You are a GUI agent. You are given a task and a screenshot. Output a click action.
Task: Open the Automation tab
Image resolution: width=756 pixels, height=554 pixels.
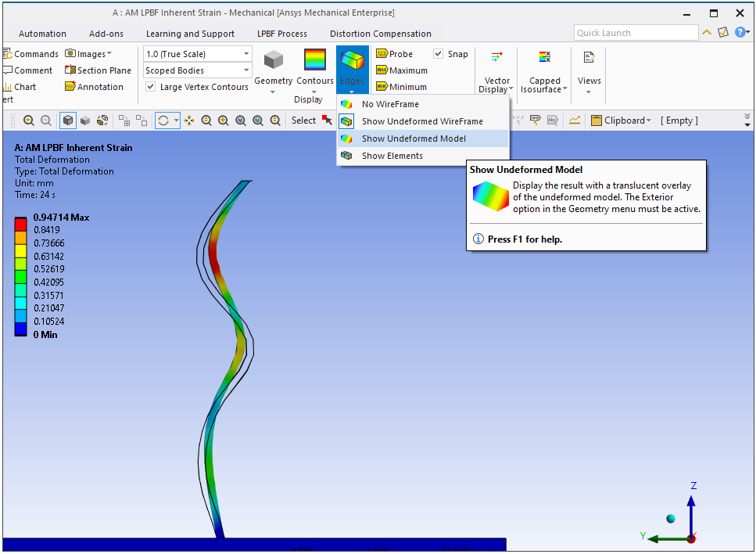pos(42,34)
